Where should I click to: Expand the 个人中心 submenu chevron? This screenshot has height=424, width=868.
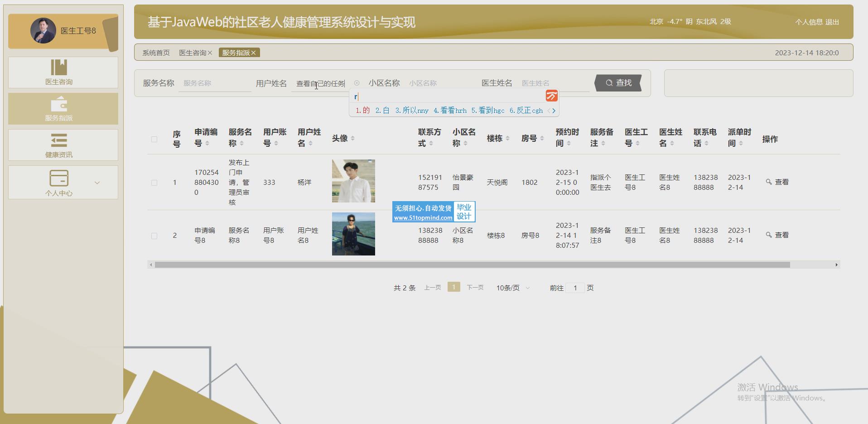[x=97, y=183]
